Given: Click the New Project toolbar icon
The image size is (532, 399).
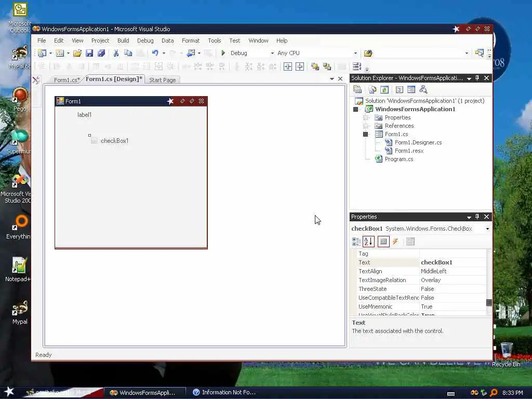Looking at the screenshot, I should coord(42,53).
